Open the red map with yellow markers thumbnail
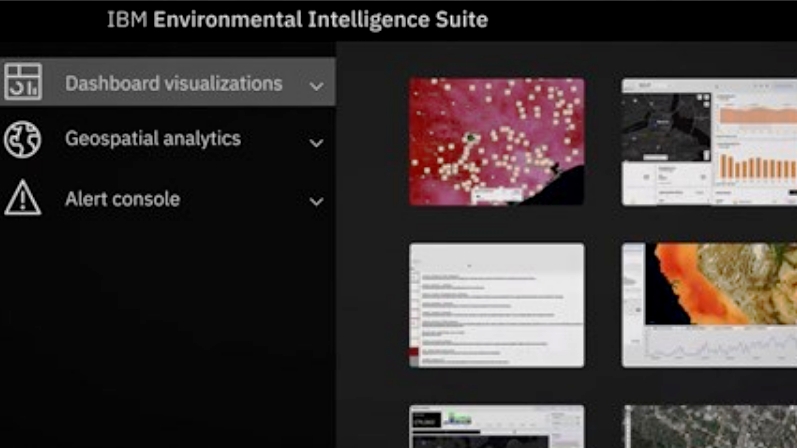The image size is (797, 448). point(496,141)
